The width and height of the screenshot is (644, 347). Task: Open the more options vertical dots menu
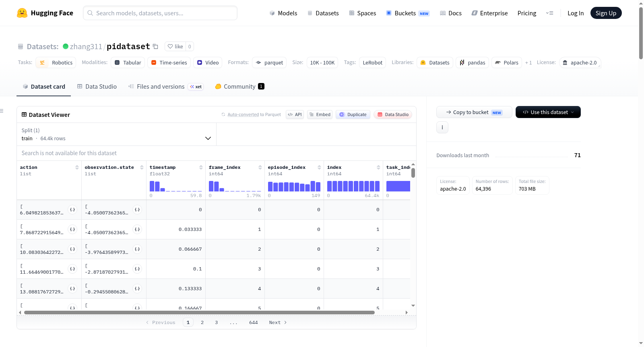(x=442, y=127)
